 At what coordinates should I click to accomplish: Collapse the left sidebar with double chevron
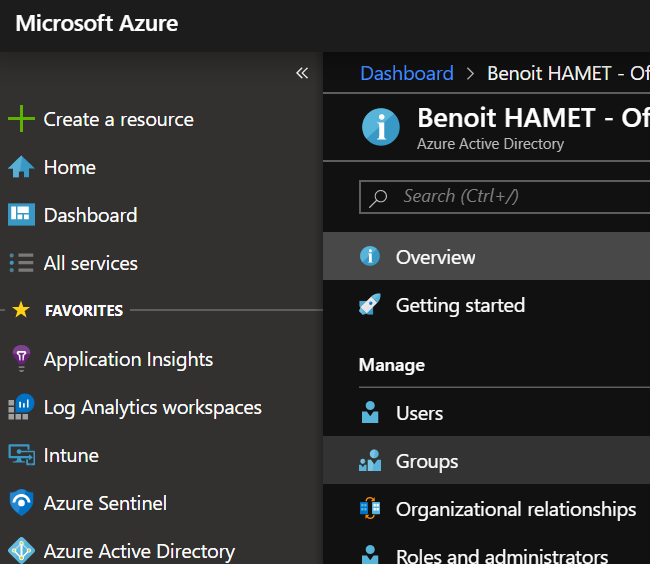[x=302, y=73]
